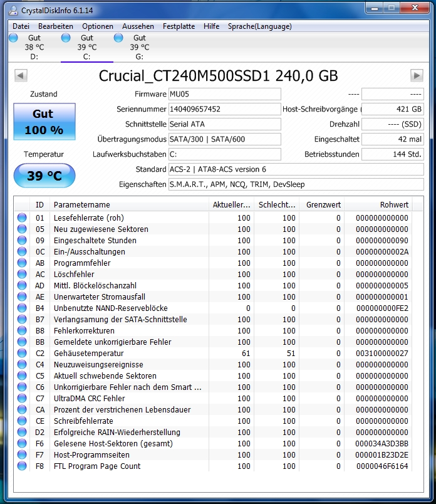
Task: Open the Festplatte menu
Action: pyautogui.click(x=179, y=26)
